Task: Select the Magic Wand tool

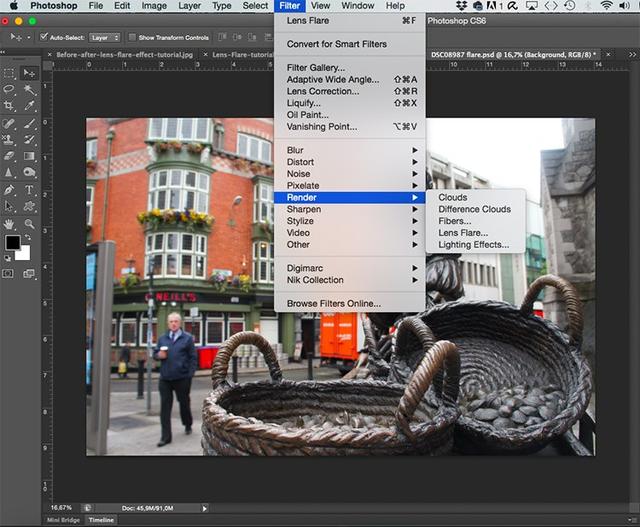Action: click(x=29, y=90)
